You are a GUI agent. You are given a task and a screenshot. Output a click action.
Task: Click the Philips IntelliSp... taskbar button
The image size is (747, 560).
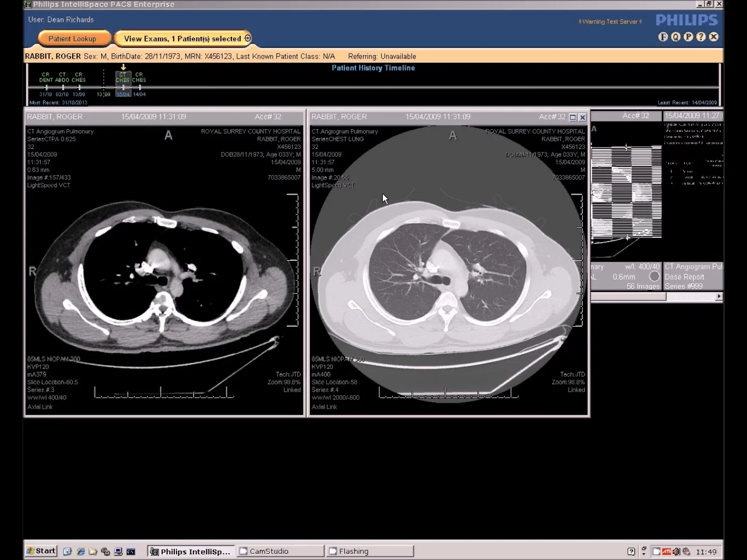[191, 551]
